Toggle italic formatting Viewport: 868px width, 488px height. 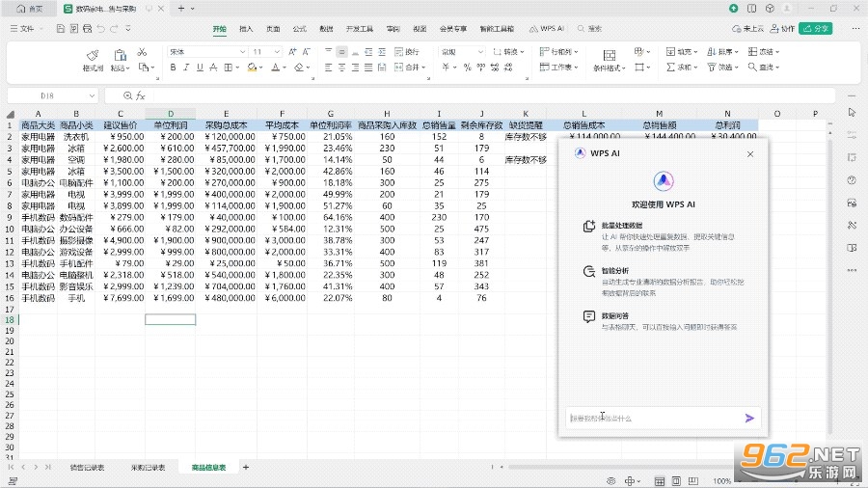pyautogui.click(x=186, y=68)
